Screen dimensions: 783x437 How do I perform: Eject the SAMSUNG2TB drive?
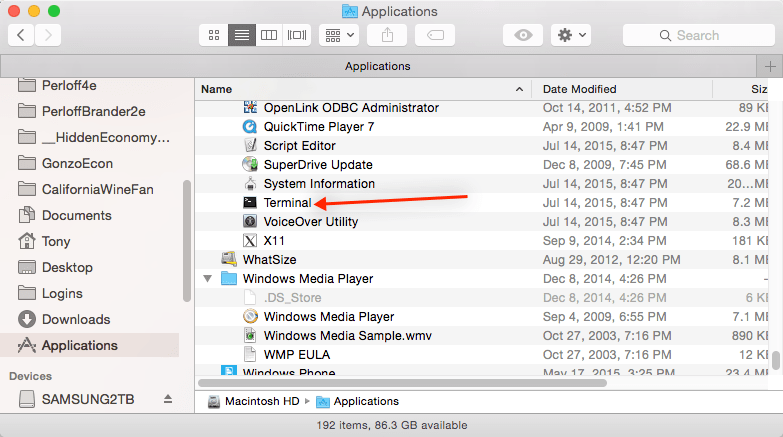pos(168,399)
